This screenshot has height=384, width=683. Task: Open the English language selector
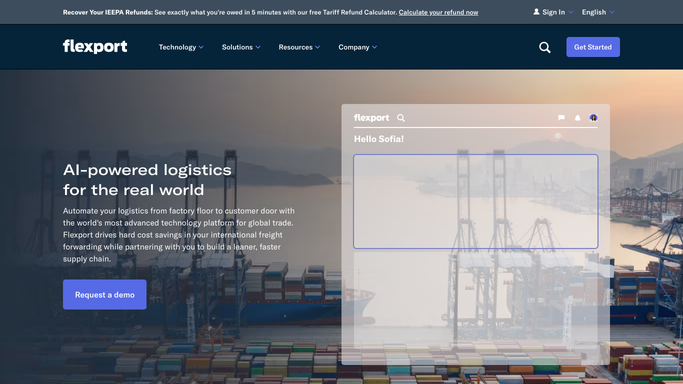[x=598, y=12]
